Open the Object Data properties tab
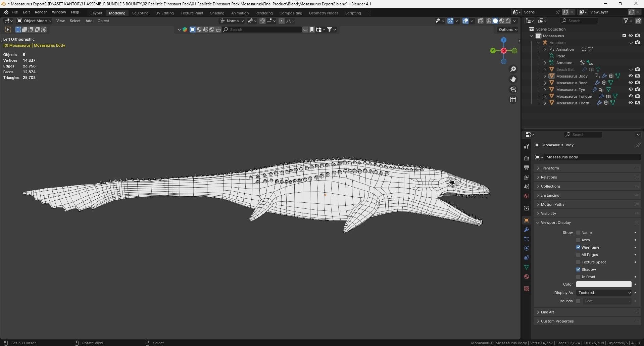Viewport: 644px width, 346px height. pyautogui.click(x=526, y=267)
